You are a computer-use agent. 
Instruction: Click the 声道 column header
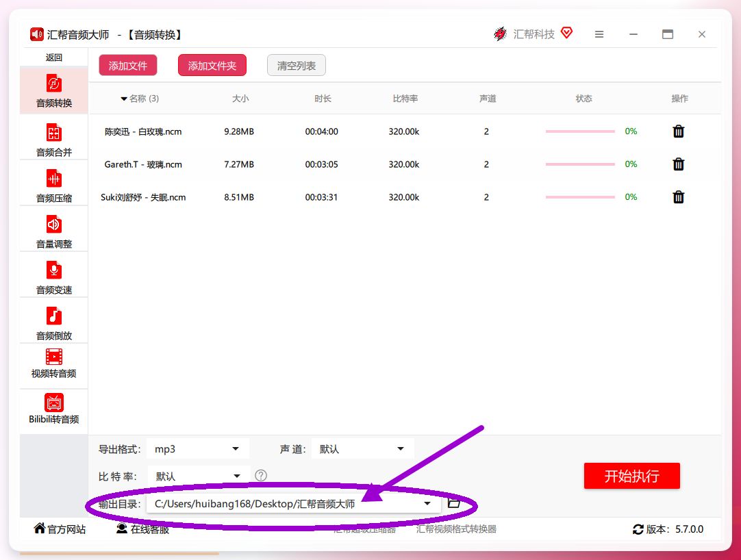tap(487, 99)
